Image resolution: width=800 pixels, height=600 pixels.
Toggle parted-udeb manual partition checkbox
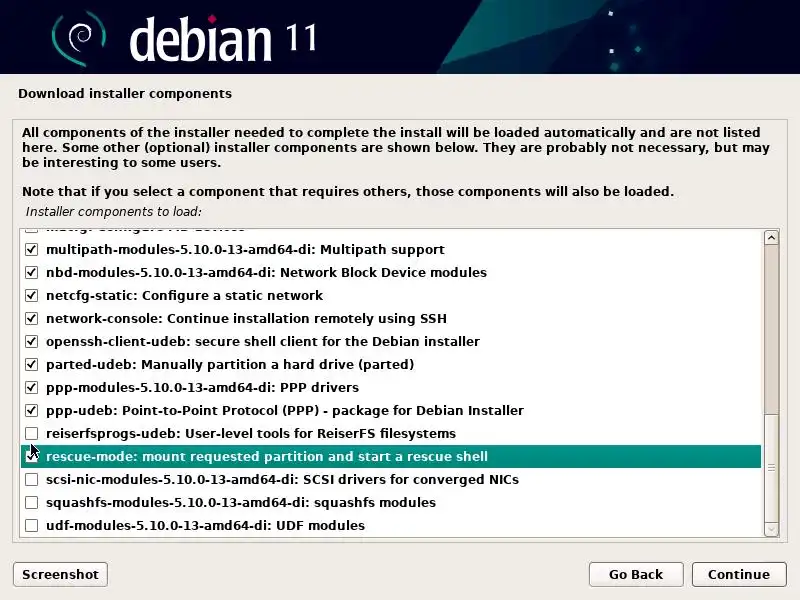32,364
